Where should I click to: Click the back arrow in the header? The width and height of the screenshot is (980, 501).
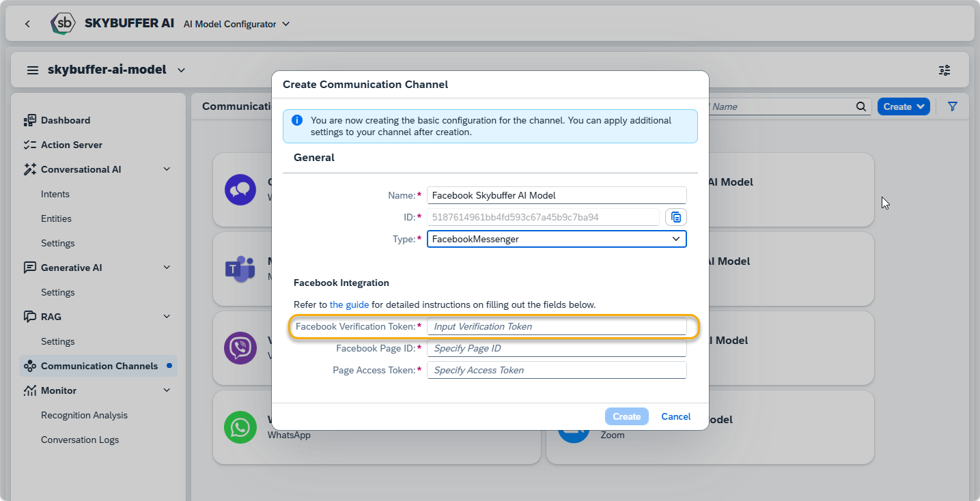click(27, 24)
